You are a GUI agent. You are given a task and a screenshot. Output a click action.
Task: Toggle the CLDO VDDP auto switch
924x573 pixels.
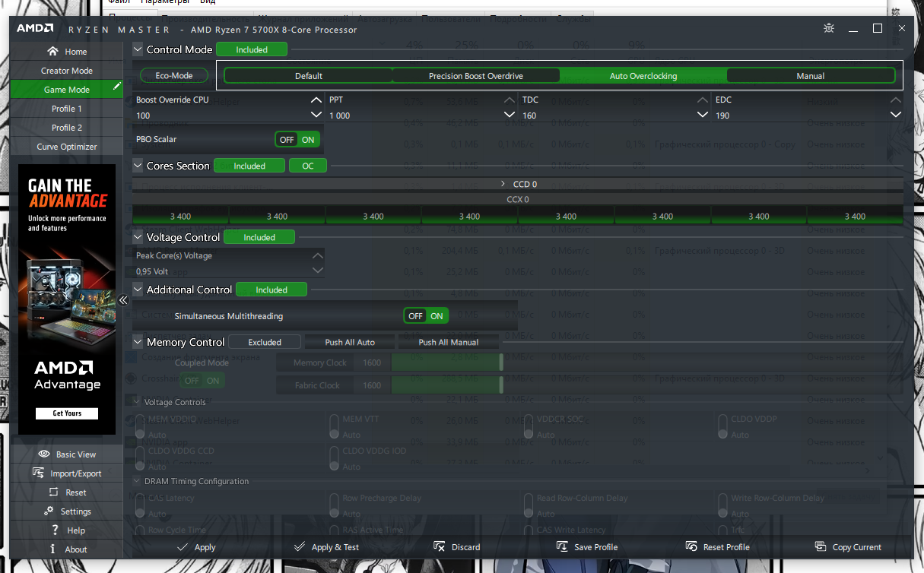pos(723,426)
